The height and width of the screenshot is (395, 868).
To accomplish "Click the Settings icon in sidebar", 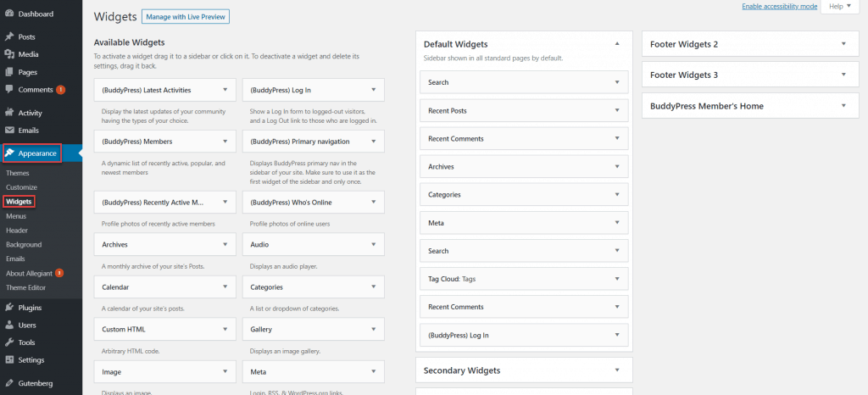I will pyautogui.click(x=9, y=359).
